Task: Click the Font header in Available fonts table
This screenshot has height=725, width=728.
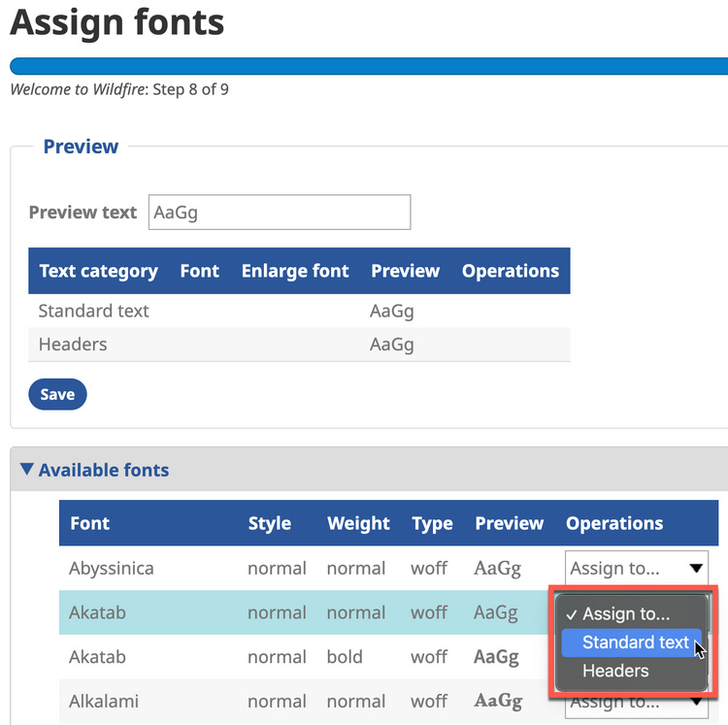Action: [x=90, y=523]
